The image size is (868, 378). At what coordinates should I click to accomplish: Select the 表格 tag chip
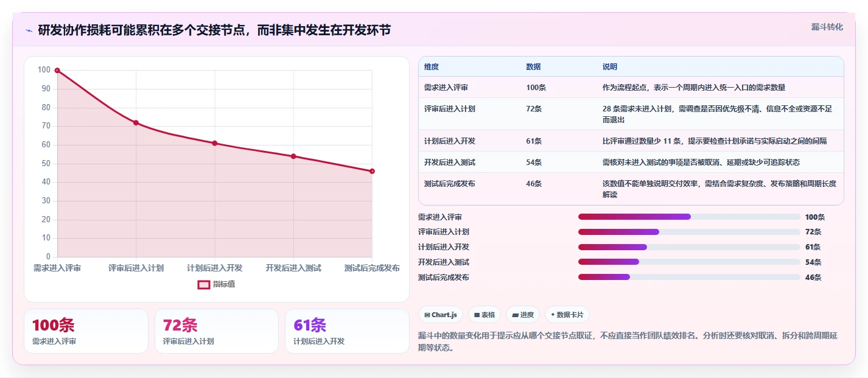(485, 315)
